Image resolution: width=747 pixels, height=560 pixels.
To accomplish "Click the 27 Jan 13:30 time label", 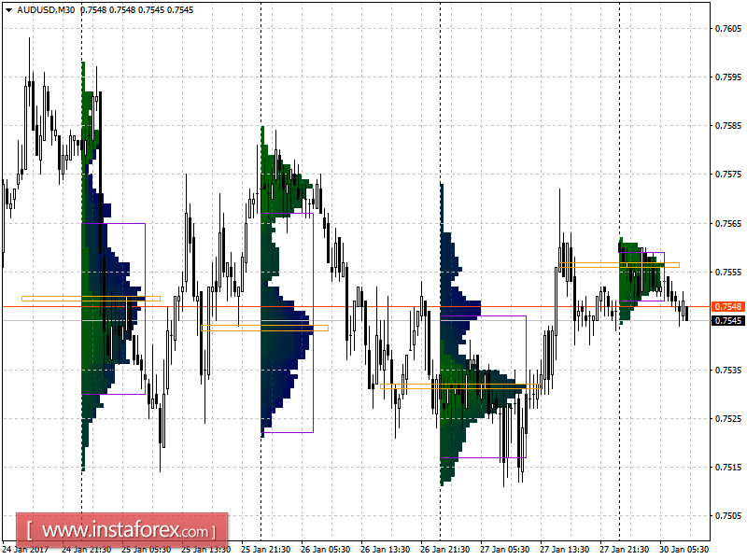I will pos(565,550).
